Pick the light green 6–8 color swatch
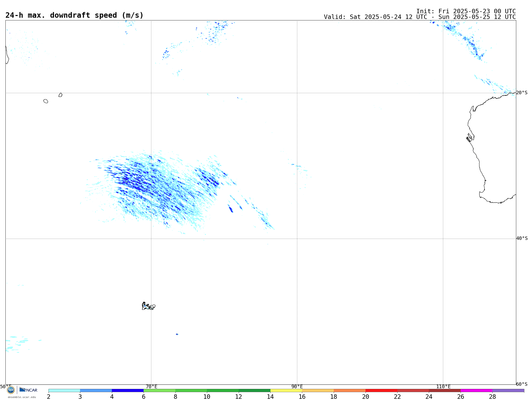Viewport: 532px width, 400px height. pyautogui.click(x=160, y=391)
